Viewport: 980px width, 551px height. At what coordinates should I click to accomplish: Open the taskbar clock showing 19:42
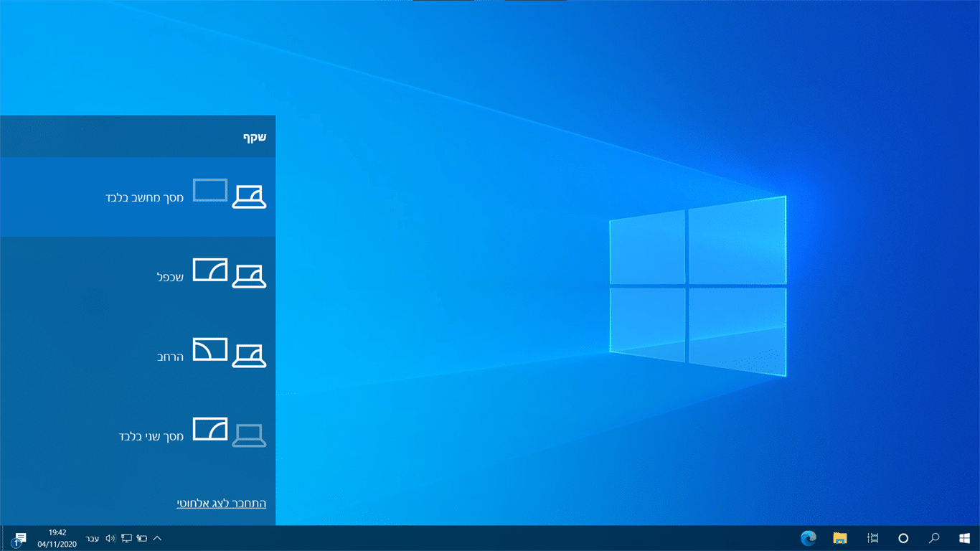click(x=57, y=538)
